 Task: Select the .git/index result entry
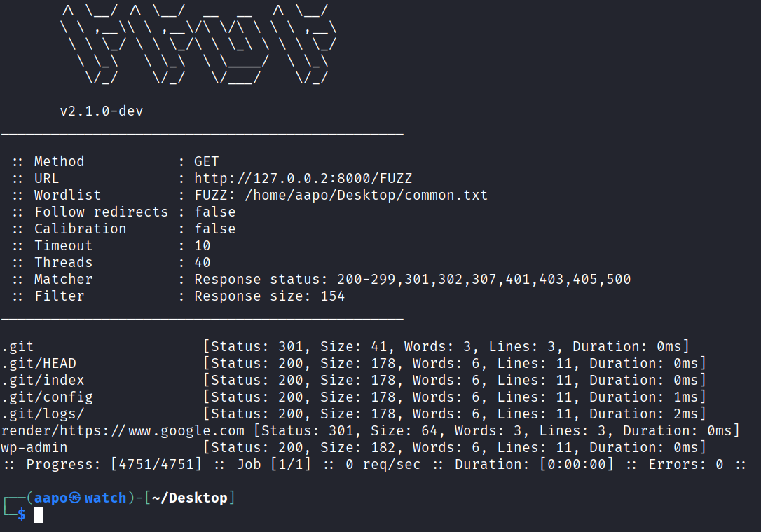[x=43, y=380]
